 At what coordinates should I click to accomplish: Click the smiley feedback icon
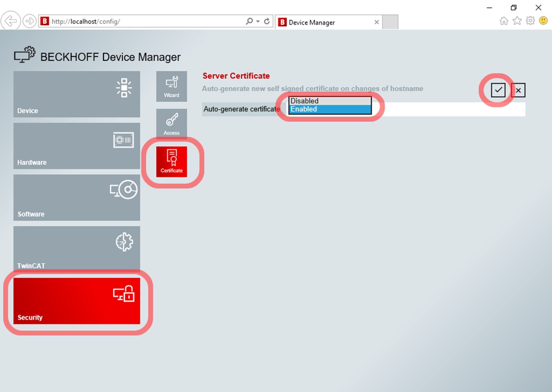click(543, 20)
